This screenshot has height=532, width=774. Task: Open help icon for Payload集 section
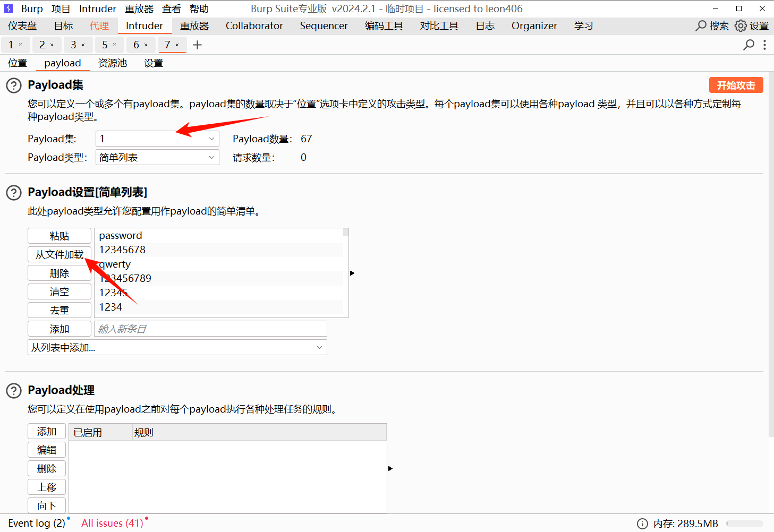(x=14, y=85)
